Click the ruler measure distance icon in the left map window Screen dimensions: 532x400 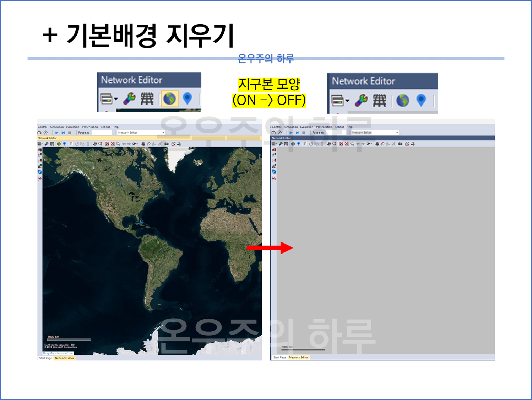(x=148, y=144)
